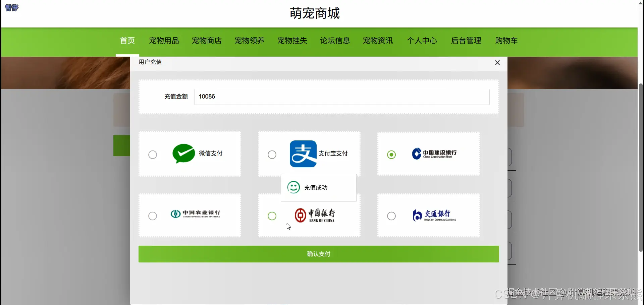Open the 宠物用品 nav item
Image resolution: width=644 pixels, height=305 pixels.
pyautogui.click(x=164, y=41)
